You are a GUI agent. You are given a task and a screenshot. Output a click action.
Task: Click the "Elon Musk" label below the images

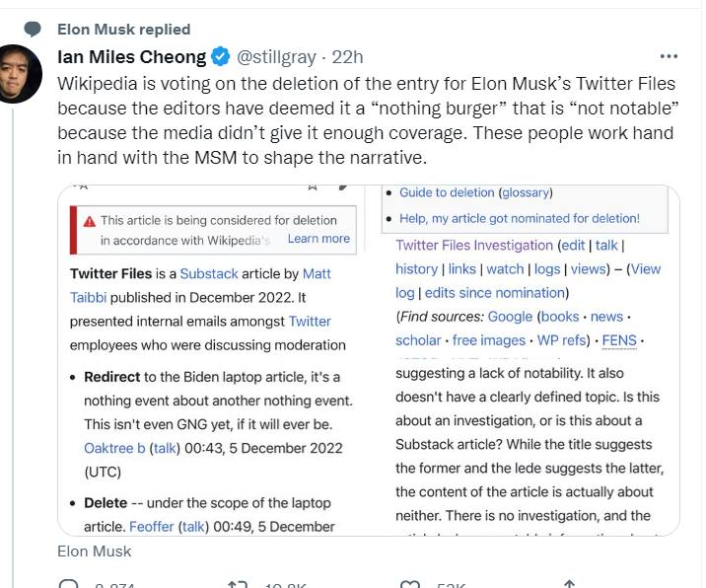95,551
